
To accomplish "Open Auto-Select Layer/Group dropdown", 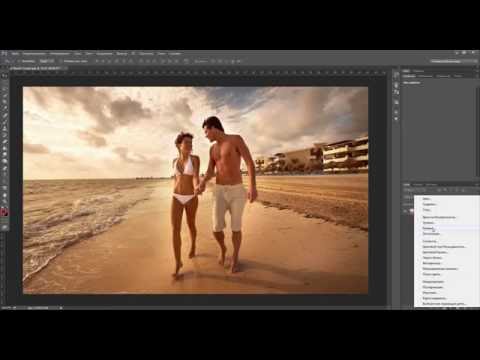I will [x=47, y=61].
